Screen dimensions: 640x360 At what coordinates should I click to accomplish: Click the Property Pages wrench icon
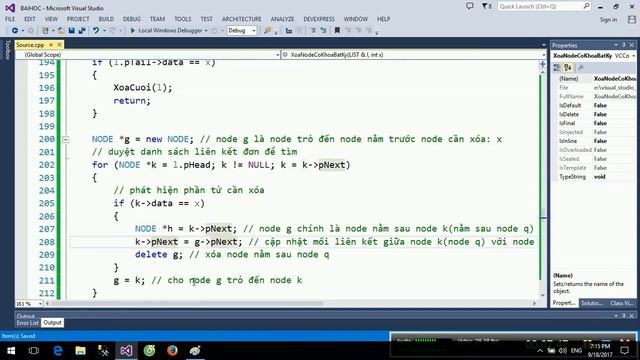(581, 68)
